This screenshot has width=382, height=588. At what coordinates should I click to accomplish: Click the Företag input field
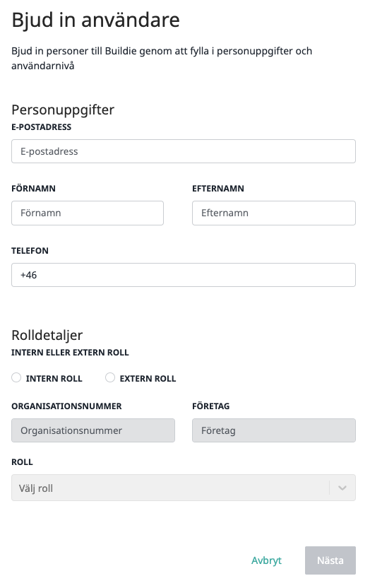tap(274, 430)
